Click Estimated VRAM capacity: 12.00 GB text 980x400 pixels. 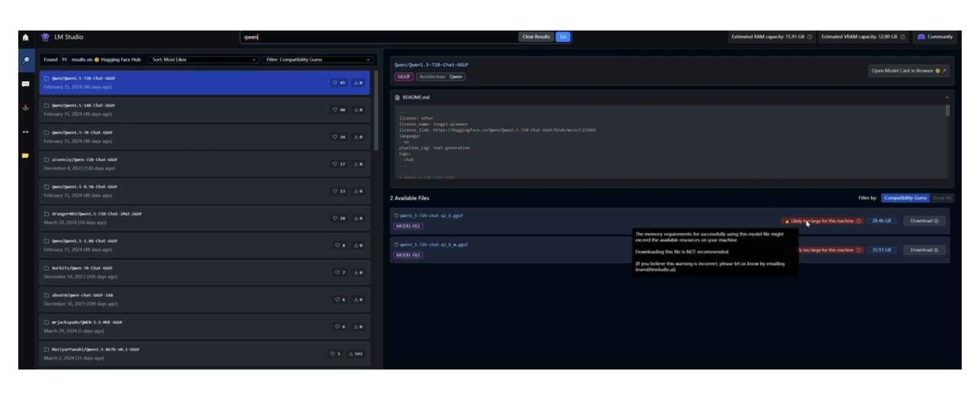[x=859, y=37]
